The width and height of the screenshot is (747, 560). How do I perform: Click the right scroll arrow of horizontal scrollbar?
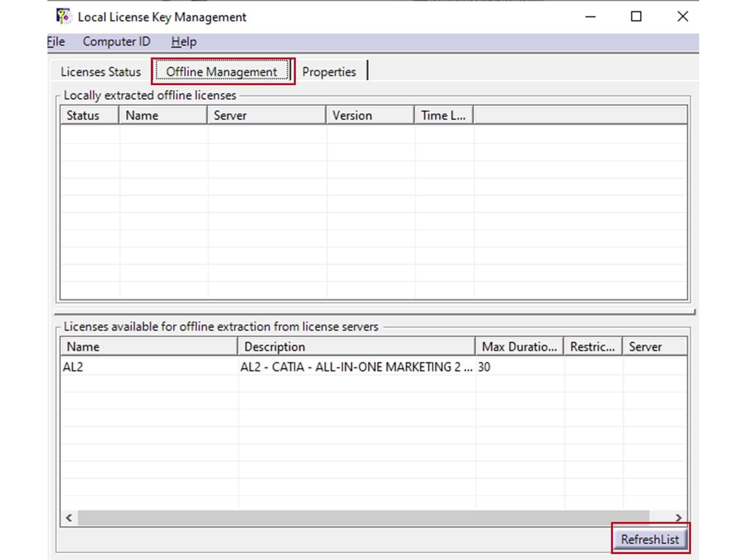point(678,517)
